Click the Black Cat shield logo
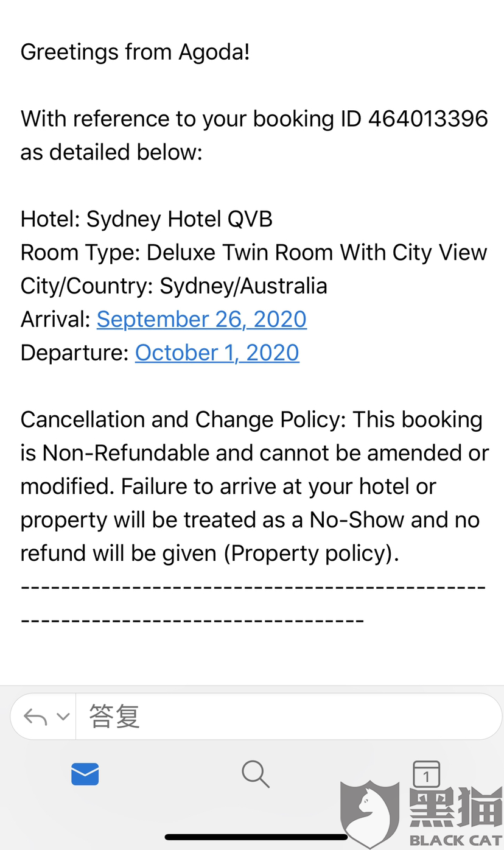Image resolution: width=504 pixels, height=850 pixels. click(x=369, y=813)
